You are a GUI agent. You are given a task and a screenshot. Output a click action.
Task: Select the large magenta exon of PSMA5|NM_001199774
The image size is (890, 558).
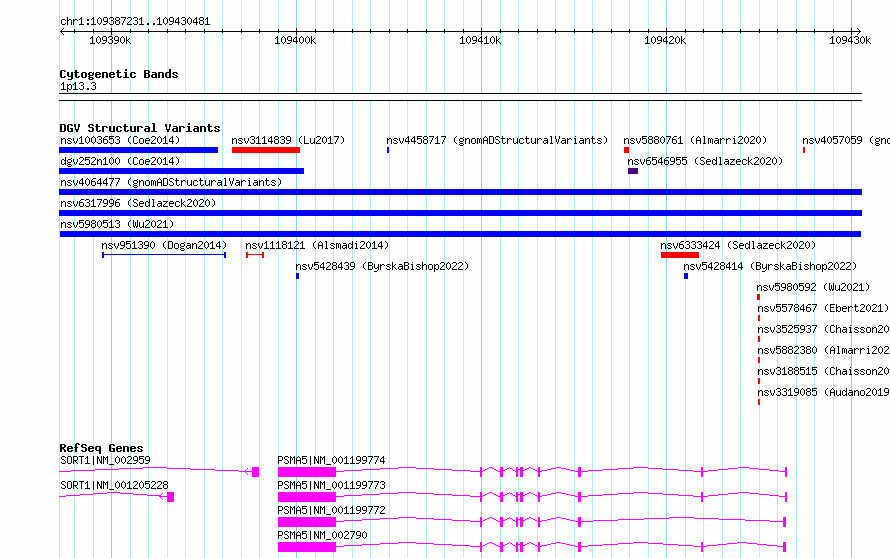click(x=307, y=472)
